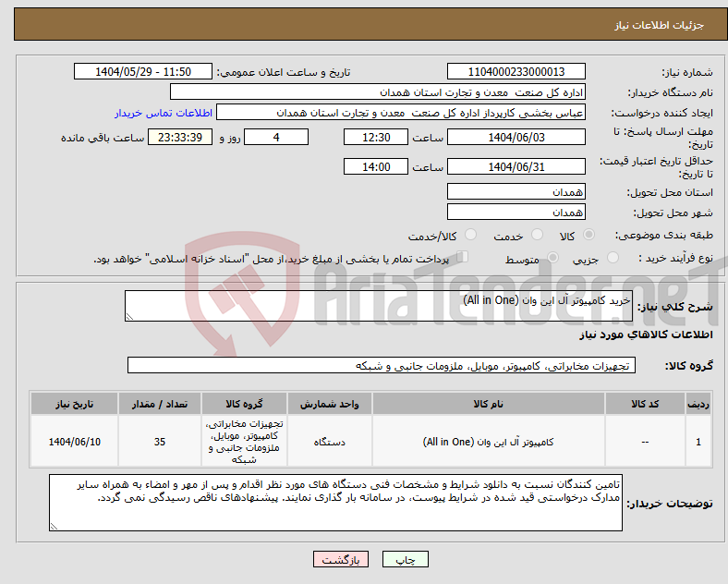
Task: Click the واحد شمارش column header
Action: click(x=329, y=404)
